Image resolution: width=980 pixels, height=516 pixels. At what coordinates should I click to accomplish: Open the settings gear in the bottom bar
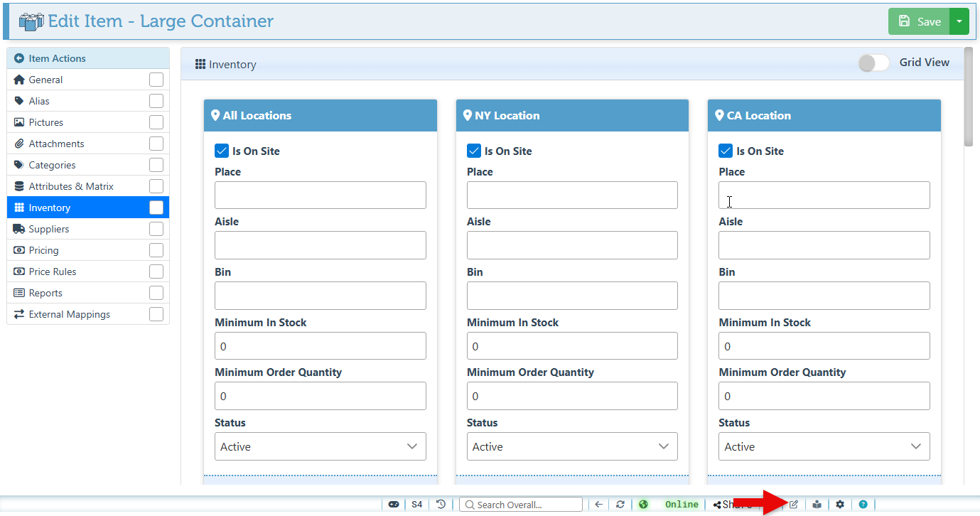click(840, 505)
